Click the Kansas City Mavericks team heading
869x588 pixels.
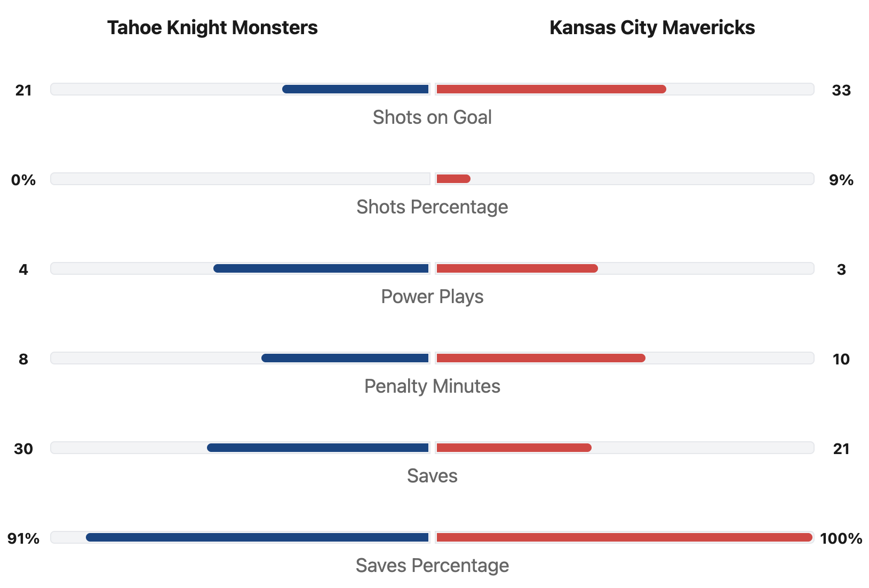click(652, 28)
